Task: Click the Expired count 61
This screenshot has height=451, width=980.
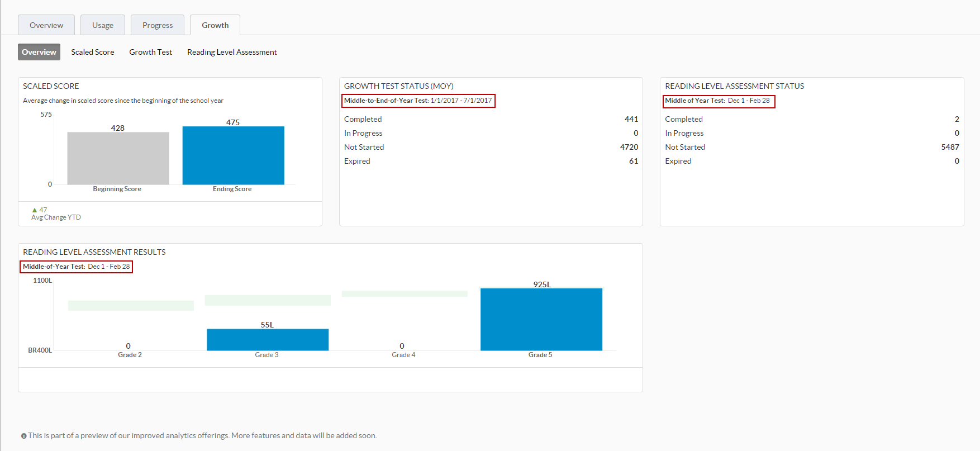Action: (634, 161)
